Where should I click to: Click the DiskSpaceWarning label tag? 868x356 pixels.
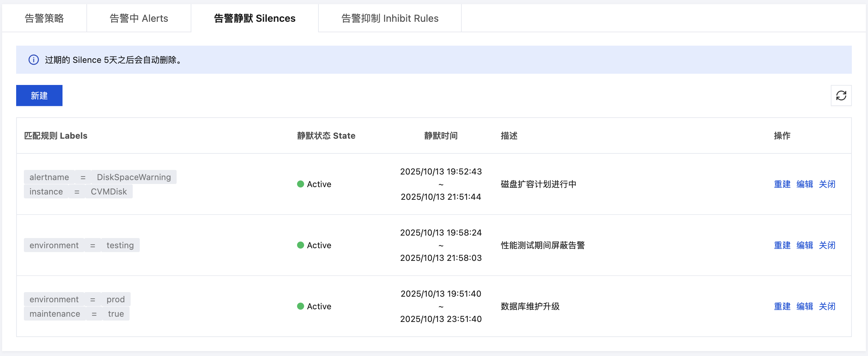(x=134, y=177)
